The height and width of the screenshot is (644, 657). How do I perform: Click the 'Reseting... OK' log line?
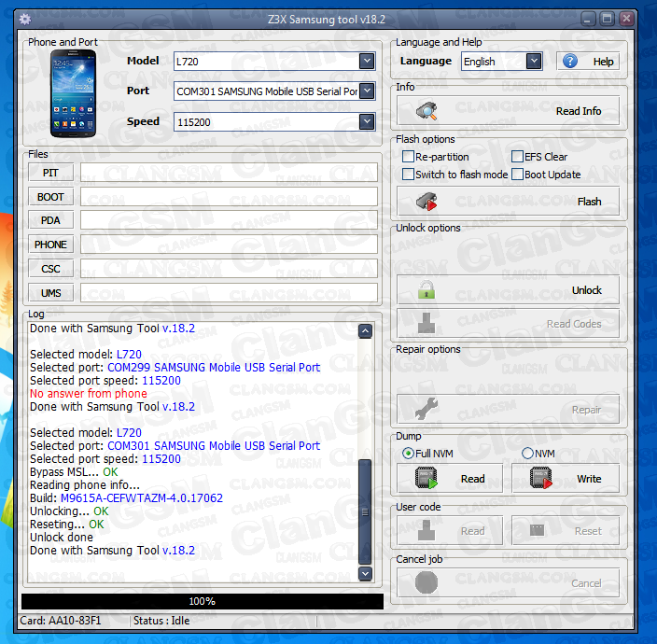(x=66, y=525)
